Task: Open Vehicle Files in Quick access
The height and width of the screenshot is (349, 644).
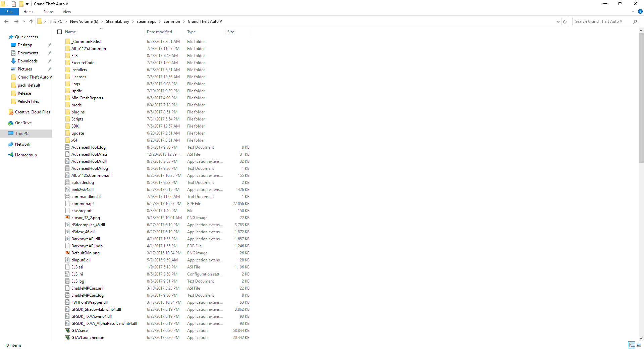Action: [28, 101]
